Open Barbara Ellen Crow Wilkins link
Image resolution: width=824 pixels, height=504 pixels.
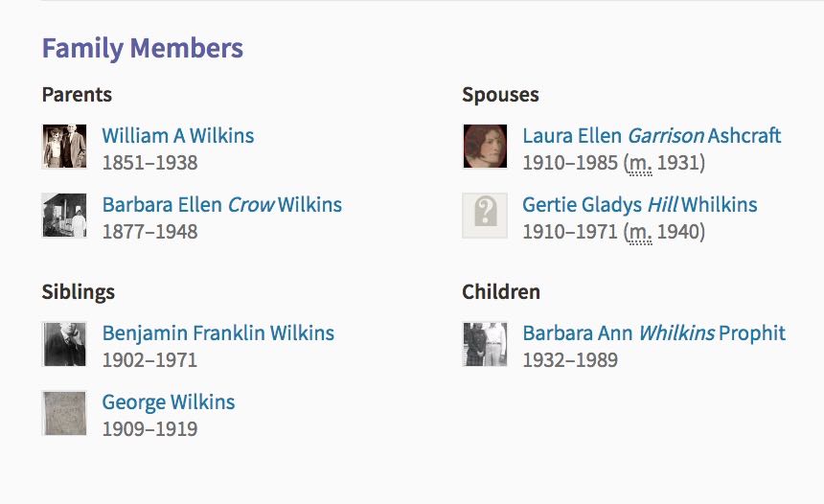click(221, 204)
